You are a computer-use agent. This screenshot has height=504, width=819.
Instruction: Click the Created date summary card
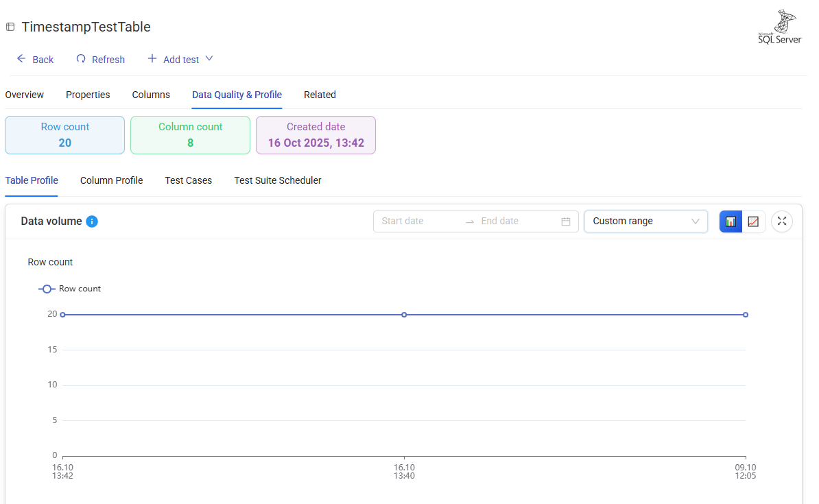coord(316,135)
